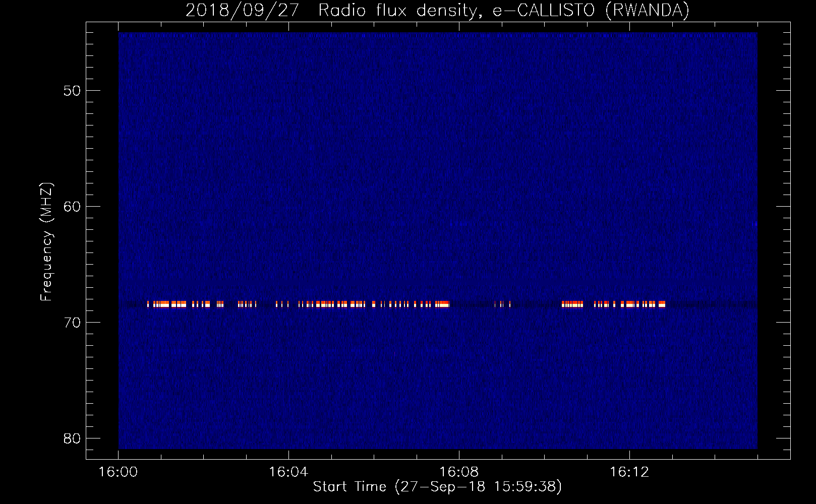Click the time tick label "16:00"

tap(118, 472)
